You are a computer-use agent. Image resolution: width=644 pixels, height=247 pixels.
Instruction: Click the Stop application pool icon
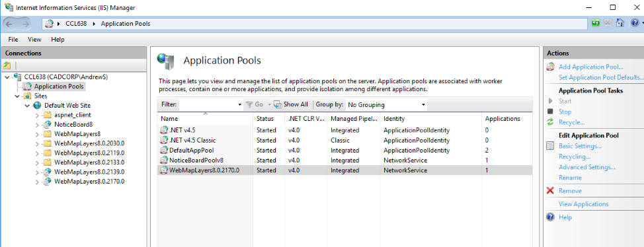tap(550, 112)
